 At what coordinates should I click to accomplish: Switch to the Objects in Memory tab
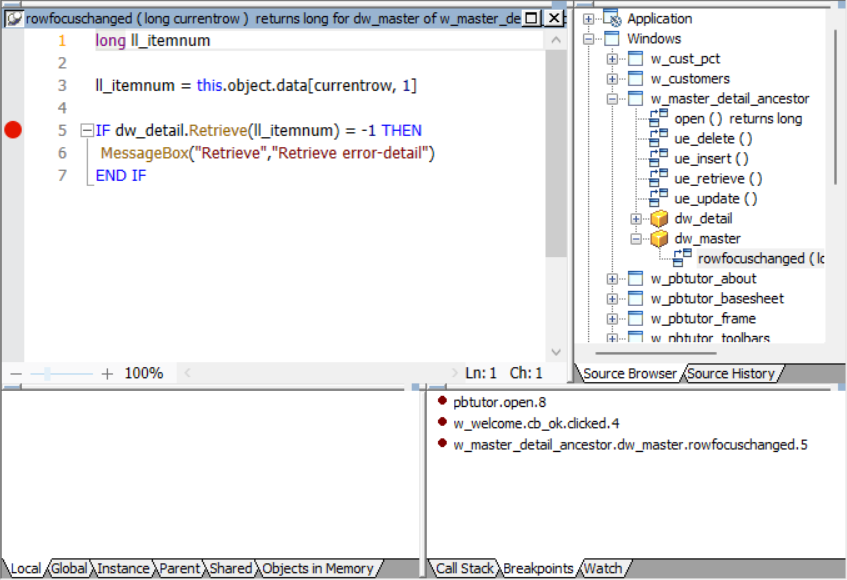pos(317,569)
